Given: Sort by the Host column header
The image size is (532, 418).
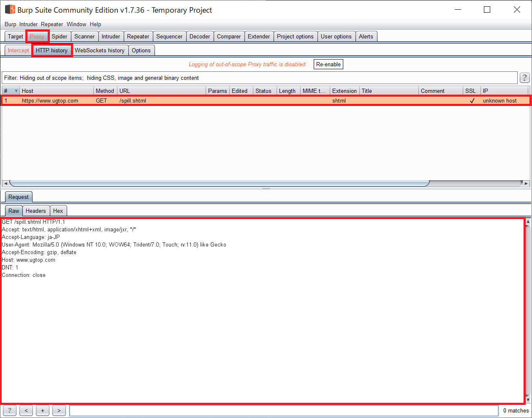Looking at the screenshot, I should tap(57, 91).
